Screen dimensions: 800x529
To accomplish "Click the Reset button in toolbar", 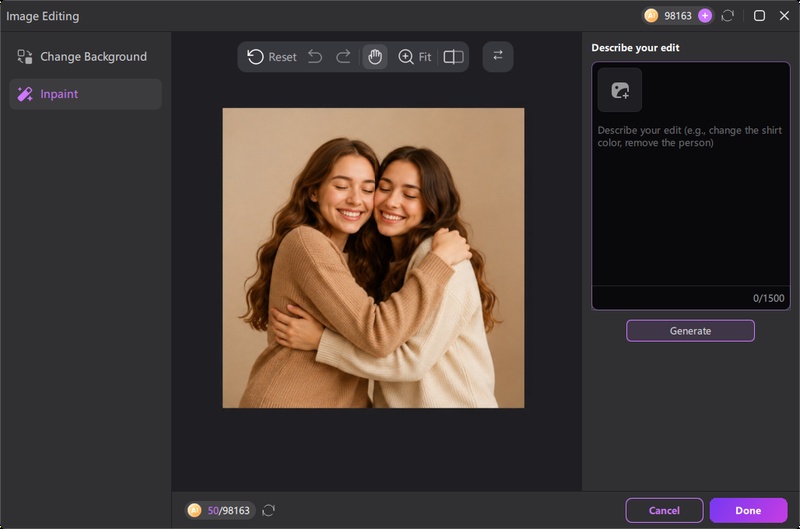I will (x=272, y=57).
